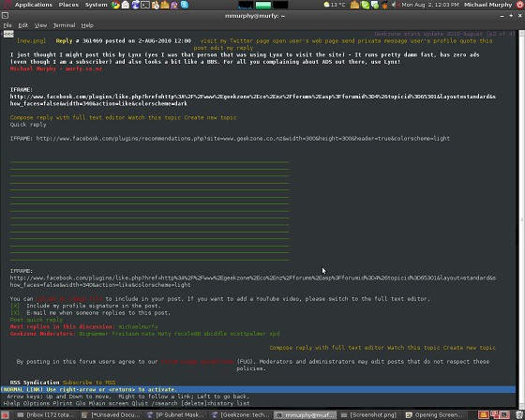Click 'Reply # 361469' post heading text
The height and width of the screenshot is (420, 525).
(x=88, y=41)
